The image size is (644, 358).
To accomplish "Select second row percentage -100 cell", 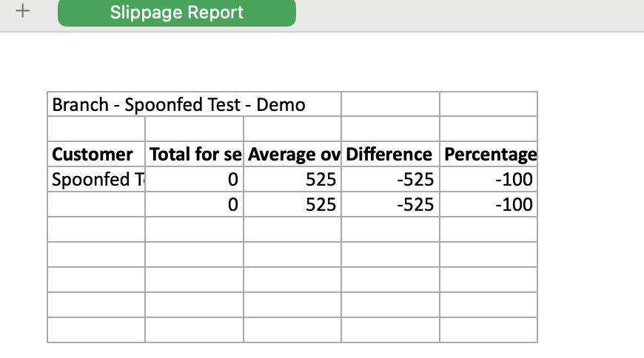I will click(x=489, y=204).
